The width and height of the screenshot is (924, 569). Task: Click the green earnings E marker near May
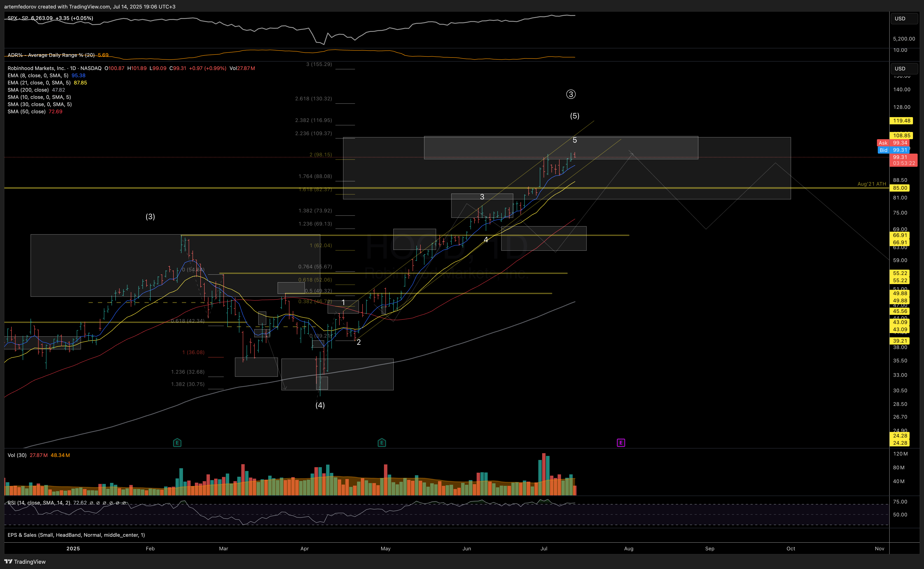382,443
